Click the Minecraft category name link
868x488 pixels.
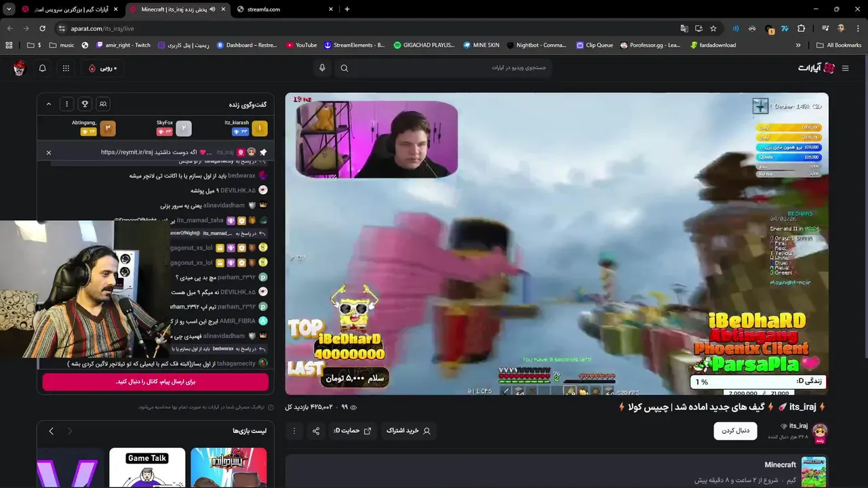point(780,465)
